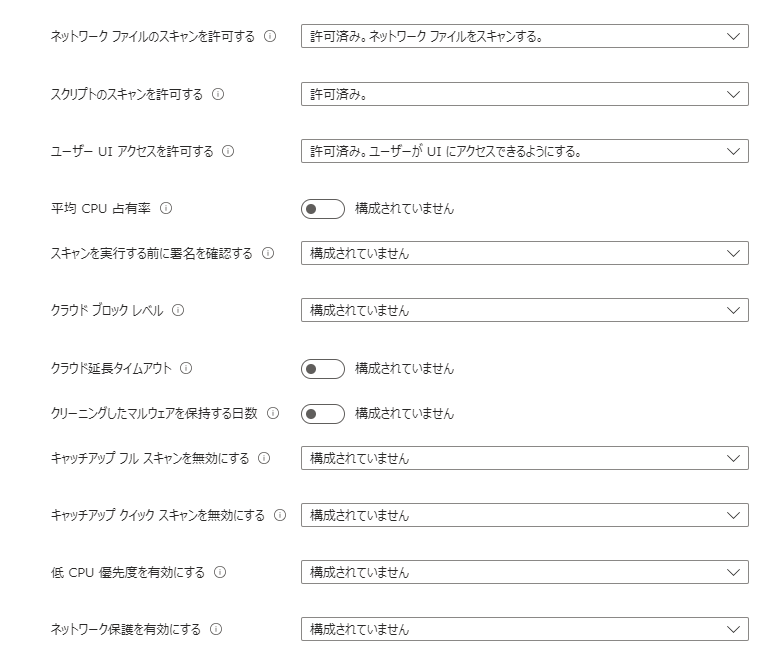Open the クラウド ブロック レベル dropdown

[524, 310]
